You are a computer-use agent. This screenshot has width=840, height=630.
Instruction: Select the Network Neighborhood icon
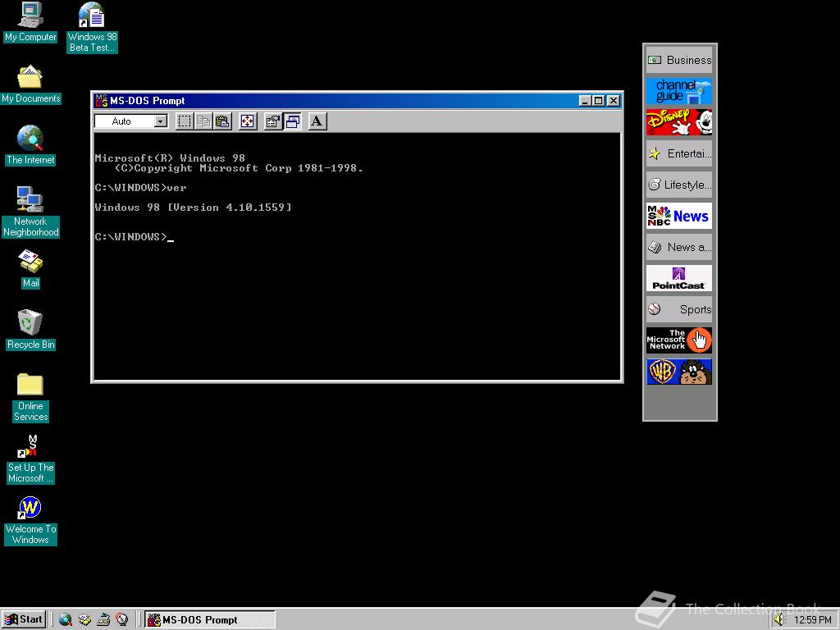(x=30, y=212)
